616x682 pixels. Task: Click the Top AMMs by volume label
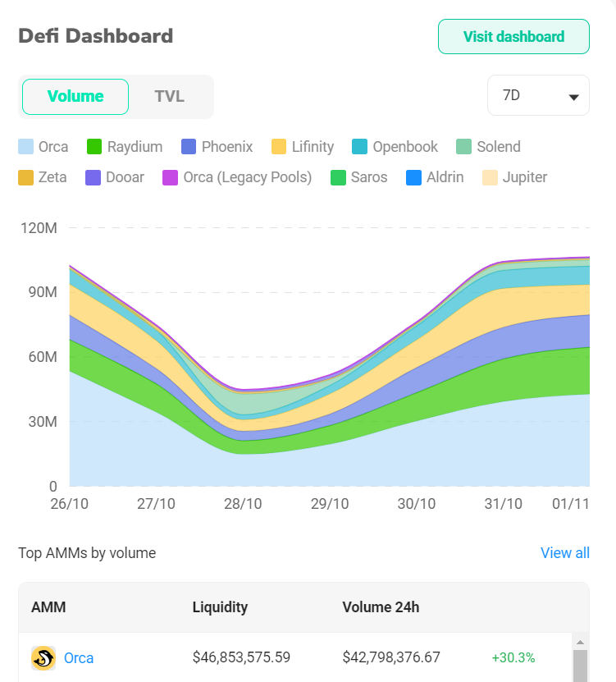(87, 553)
